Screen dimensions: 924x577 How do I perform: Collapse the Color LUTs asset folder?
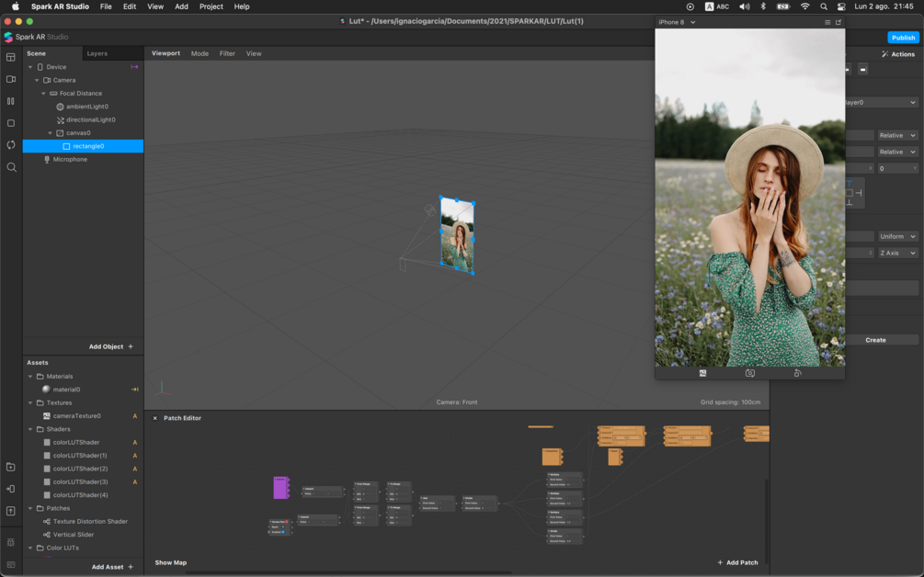30,548
